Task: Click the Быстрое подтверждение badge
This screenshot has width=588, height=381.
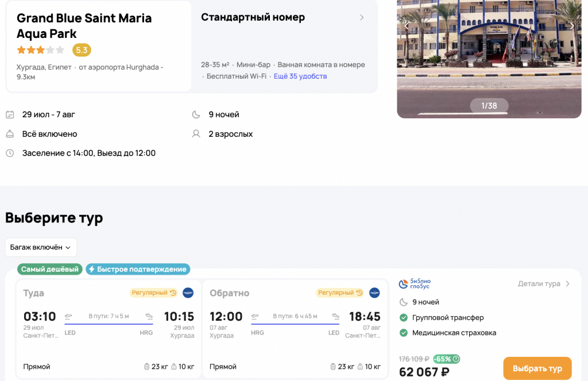Action: point(138,269)
